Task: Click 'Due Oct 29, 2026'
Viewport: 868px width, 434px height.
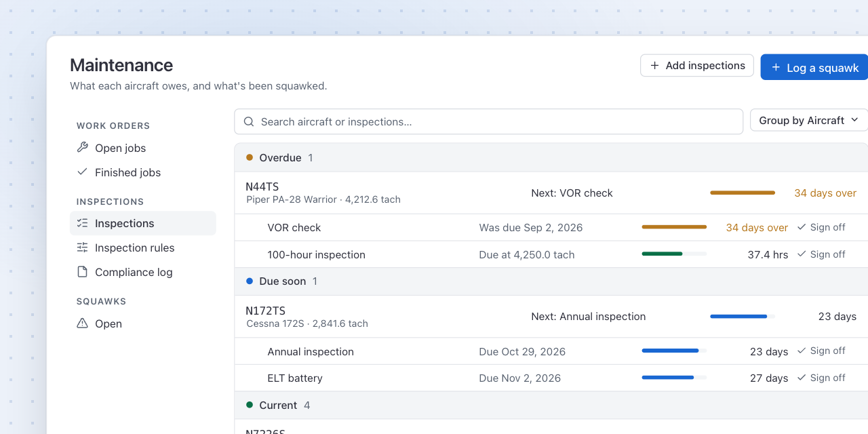Action: coord(522,352)
